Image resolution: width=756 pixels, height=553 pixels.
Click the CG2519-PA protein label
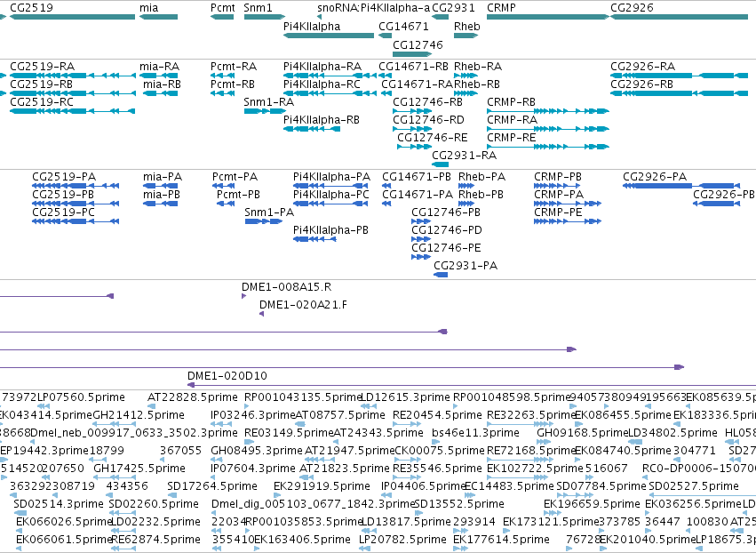[64, 177]
